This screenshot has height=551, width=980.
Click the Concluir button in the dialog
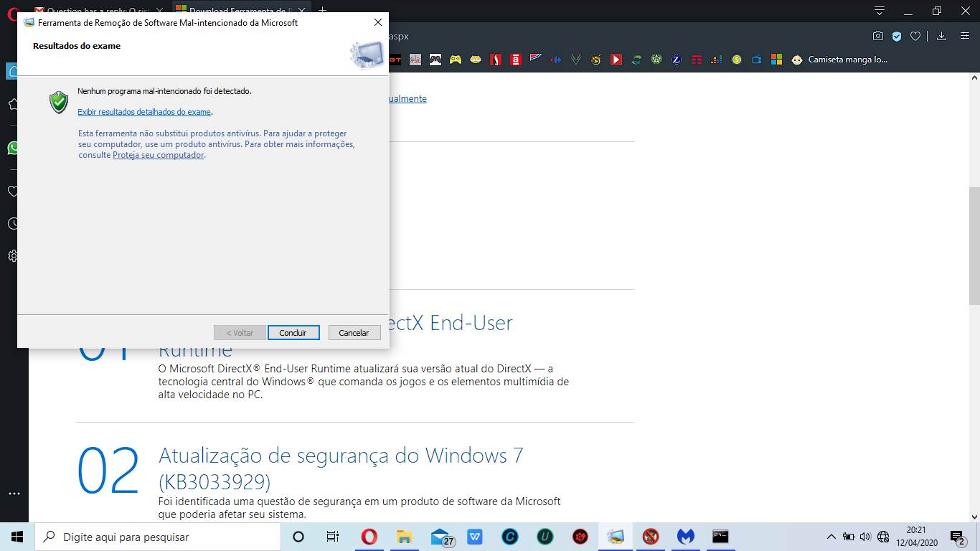pyautogui.click(x=293, y=333)
